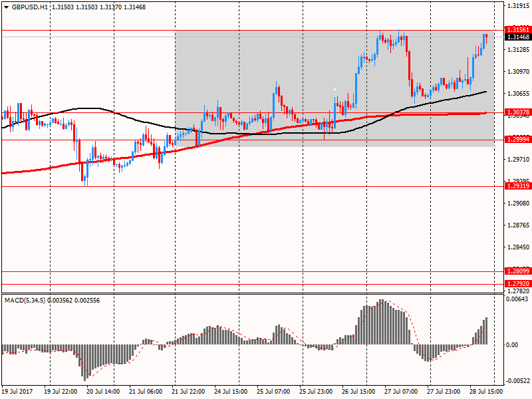The image size is (532, 399).
Task: Click the 24 Jul 15:00 time label
Action: [x=231, y=392]
